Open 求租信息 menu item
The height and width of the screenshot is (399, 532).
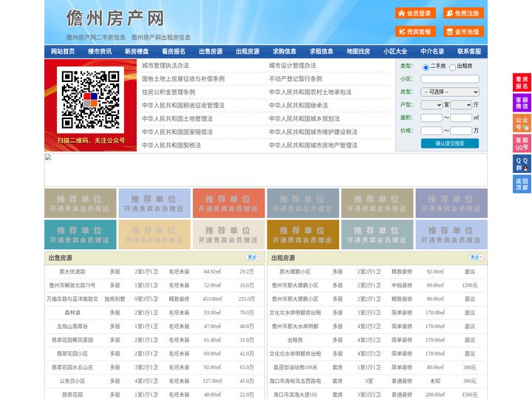coord(321,52)
